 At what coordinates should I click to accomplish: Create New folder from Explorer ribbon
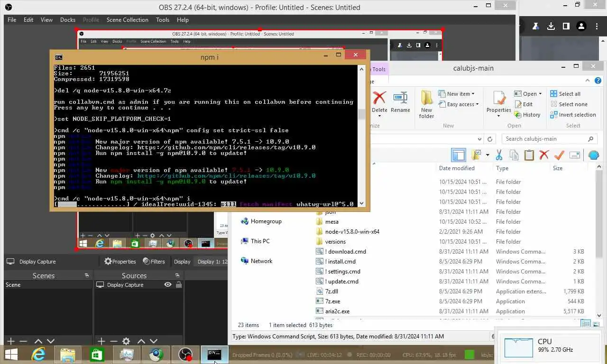[426, 104]
